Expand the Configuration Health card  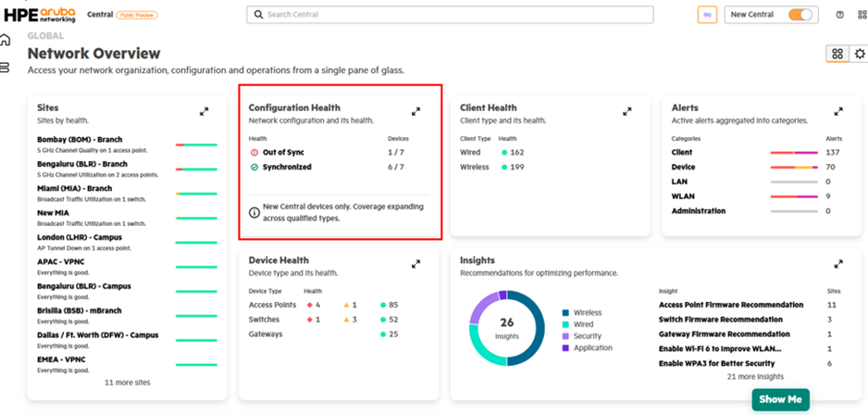click(415, 111)
